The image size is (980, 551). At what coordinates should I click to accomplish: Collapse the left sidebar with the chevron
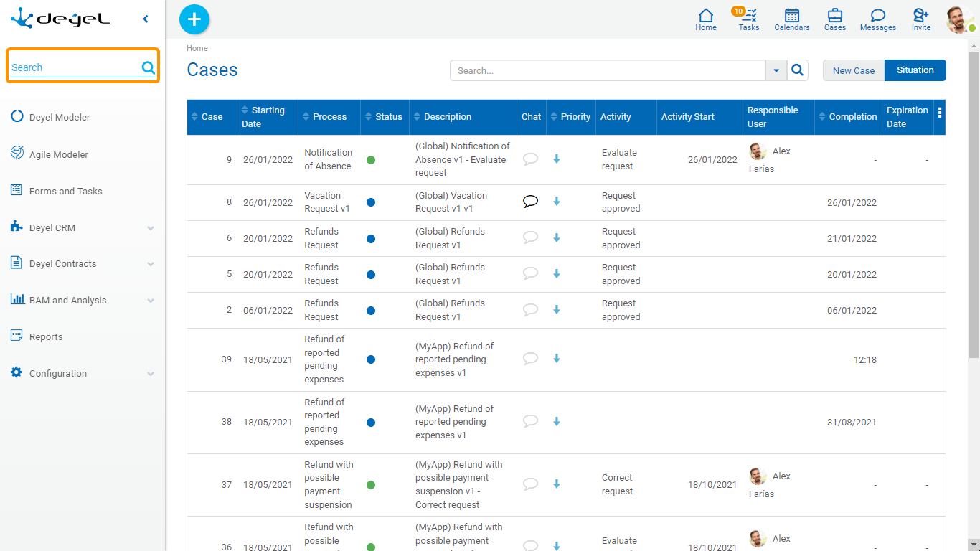click(x=146, y=19)
